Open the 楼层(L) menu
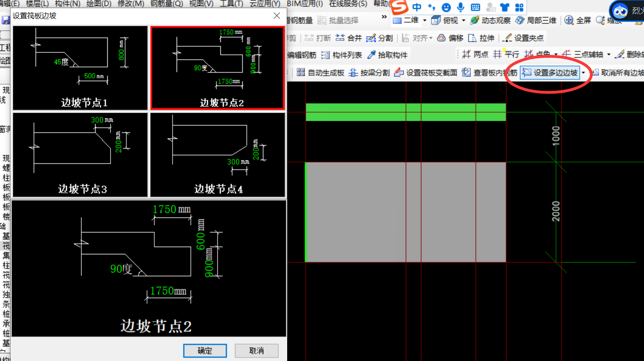This screenshot has width=644, height=361. pyautogui.click(x=37, y=4)
